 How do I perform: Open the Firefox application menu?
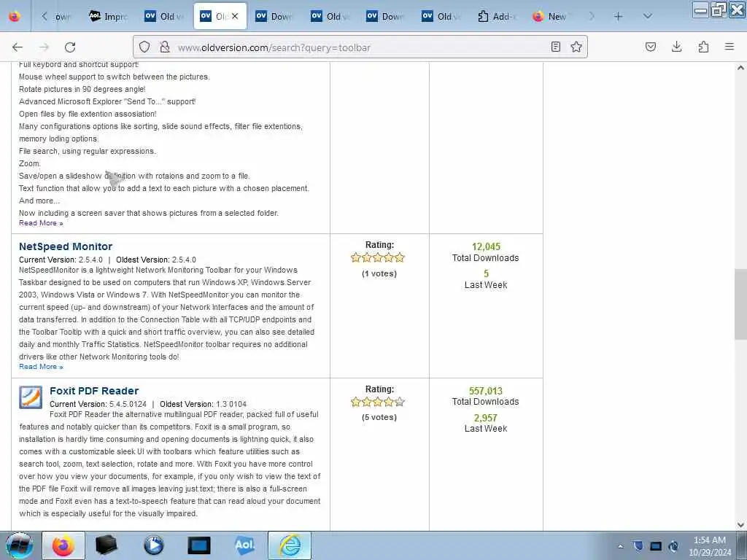pyautogui.click(x=729, y=47)
